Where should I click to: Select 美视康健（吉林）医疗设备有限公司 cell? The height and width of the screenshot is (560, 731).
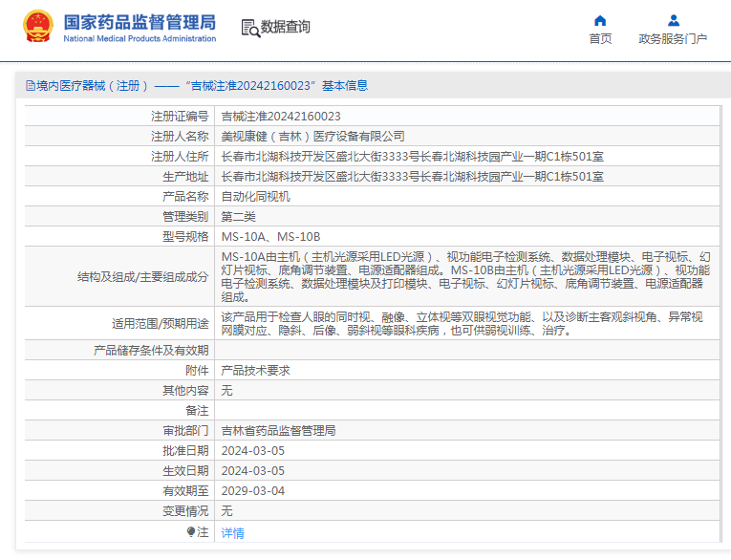pyautogui.click(x=312, y=136)
